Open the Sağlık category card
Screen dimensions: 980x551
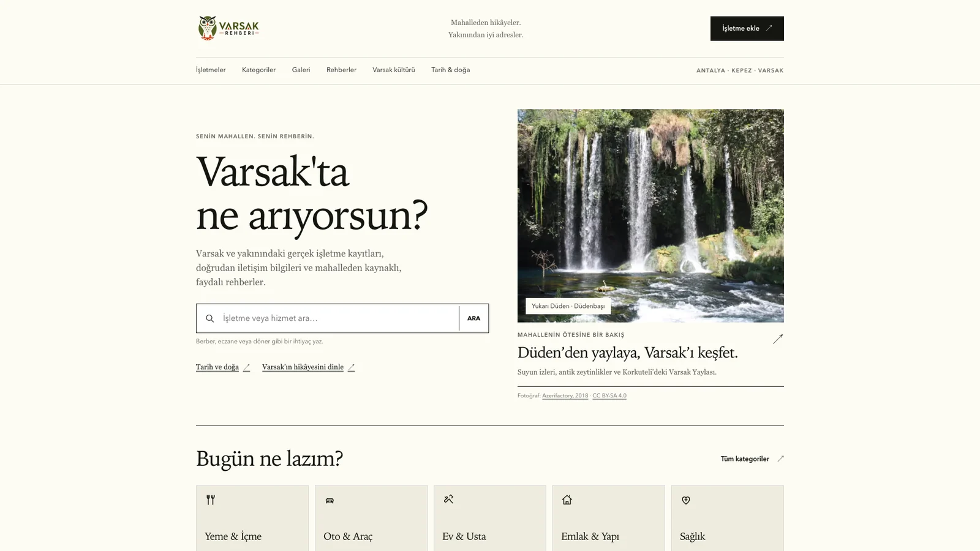coord(727,518)
